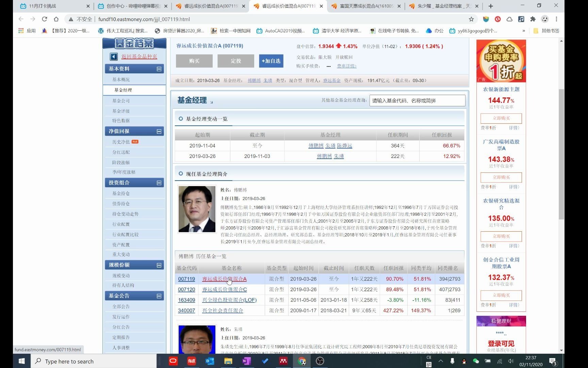Switch to the 富国天惠成长混合A tab
This screenshot has width=588, height=368.
click(x=366, y=6)
